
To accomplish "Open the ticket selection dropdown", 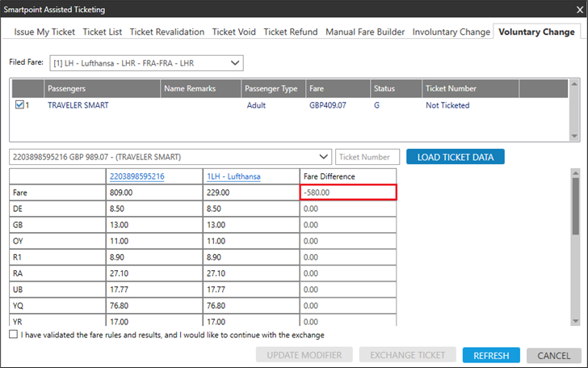I will coord(324,156).
